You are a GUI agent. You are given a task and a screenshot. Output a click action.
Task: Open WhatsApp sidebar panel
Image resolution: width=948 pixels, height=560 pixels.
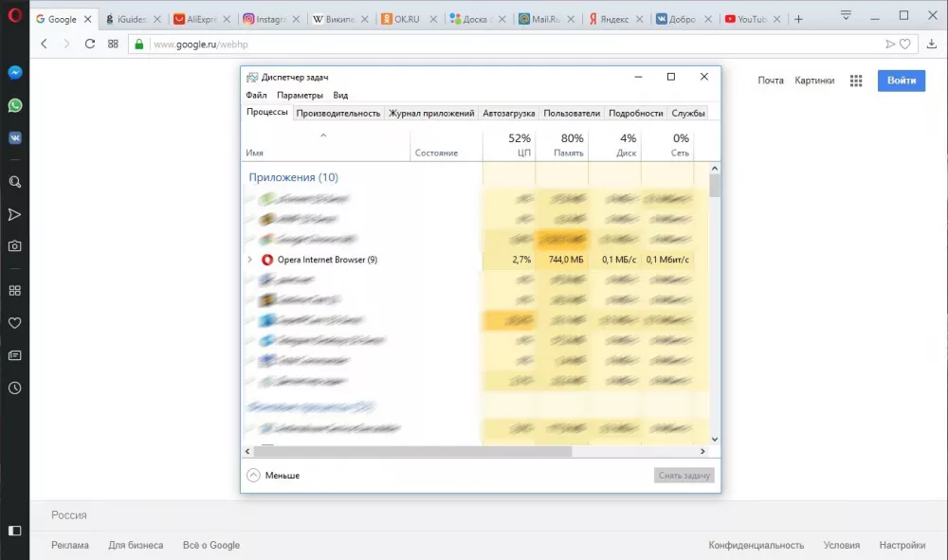[x=15, y=105]
